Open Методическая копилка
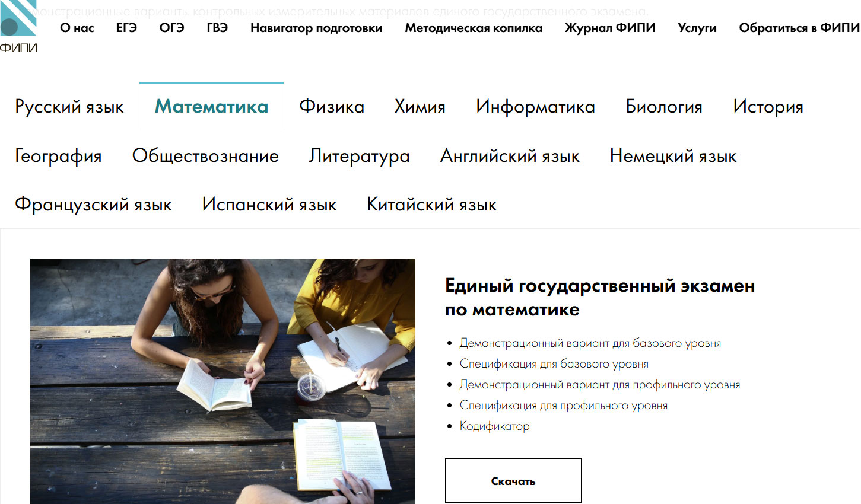This screenshot has height=504, width=861. (x=474, y=28)
